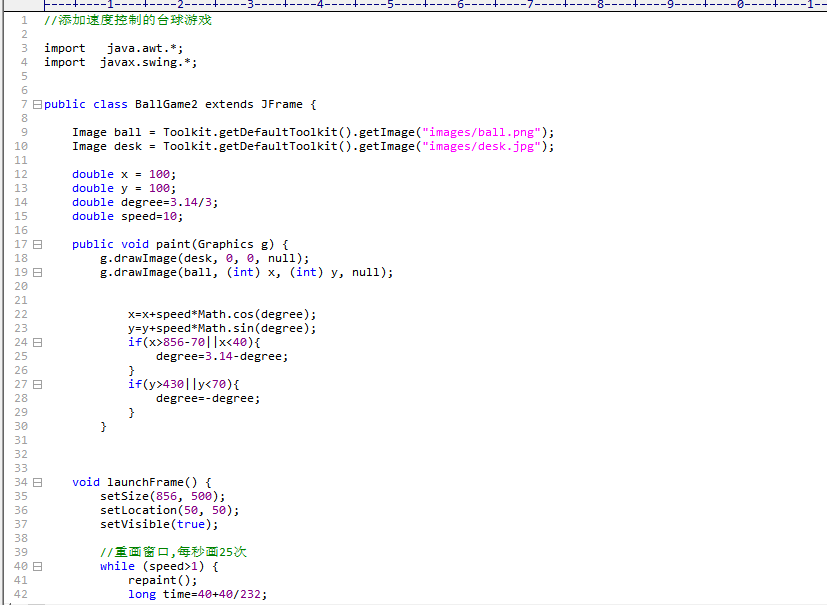Collapse the if(y>430) block fold
Viewport: 827px width, 605px height.
(36, 383)
